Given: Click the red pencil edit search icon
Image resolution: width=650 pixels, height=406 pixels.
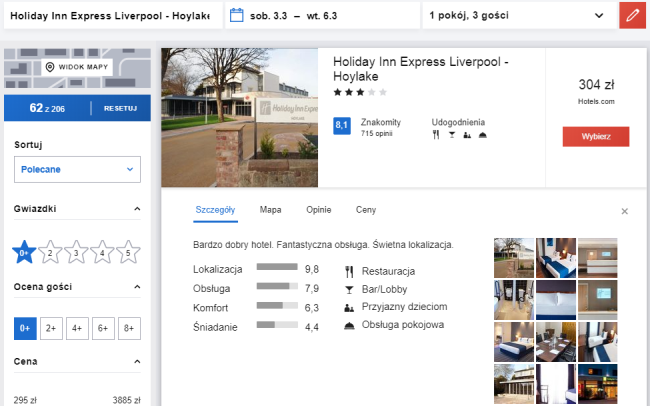Looking at the screenshot, I should (x=631, y=15).
